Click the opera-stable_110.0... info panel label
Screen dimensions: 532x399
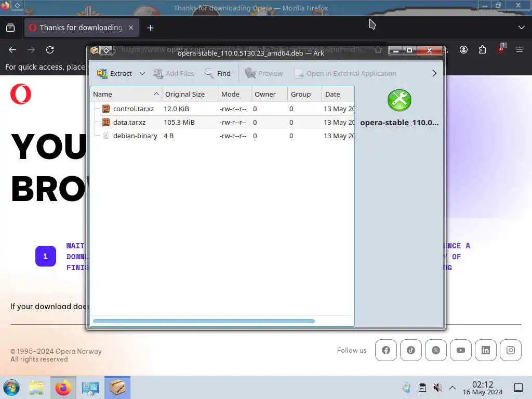(x=400, y=123)
